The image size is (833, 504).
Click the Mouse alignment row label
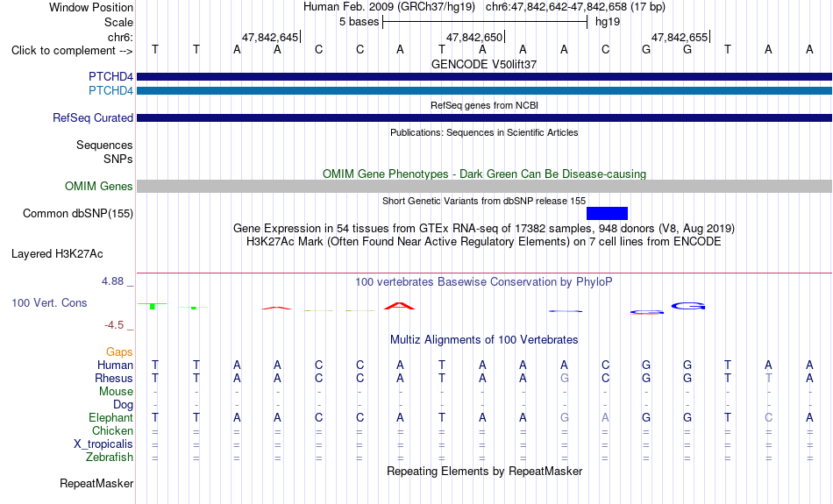[116, 392]
